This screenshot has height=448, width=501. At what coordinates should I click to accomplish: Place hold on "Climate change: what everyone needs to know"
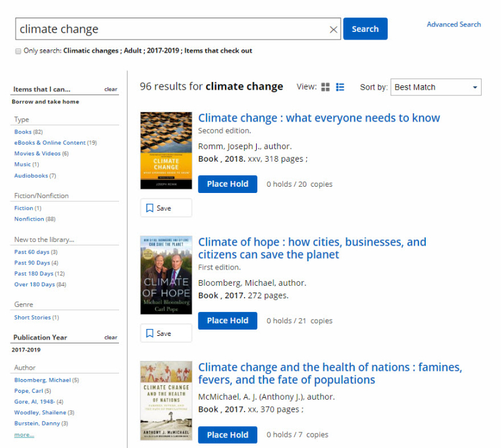227,184
